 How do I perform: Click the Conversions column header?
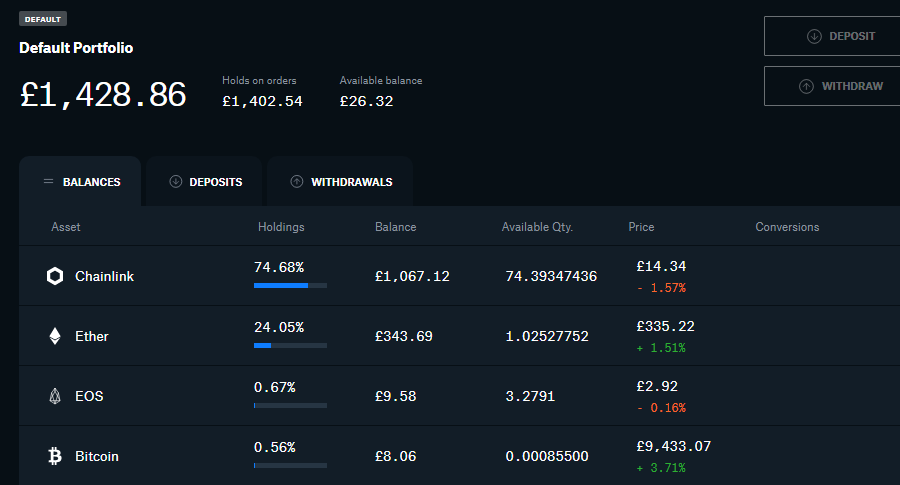tap(787, 227)
